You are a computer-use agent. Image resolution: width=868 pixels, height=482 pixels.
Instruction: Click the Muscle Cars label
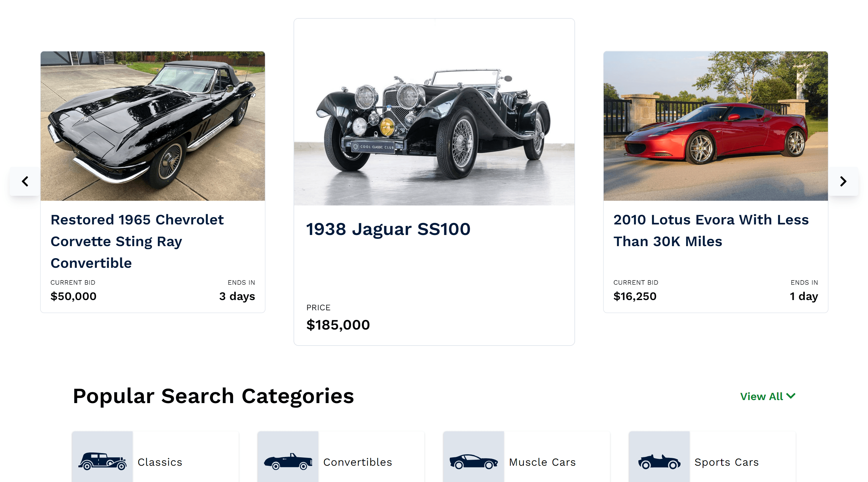click(542, 462)
